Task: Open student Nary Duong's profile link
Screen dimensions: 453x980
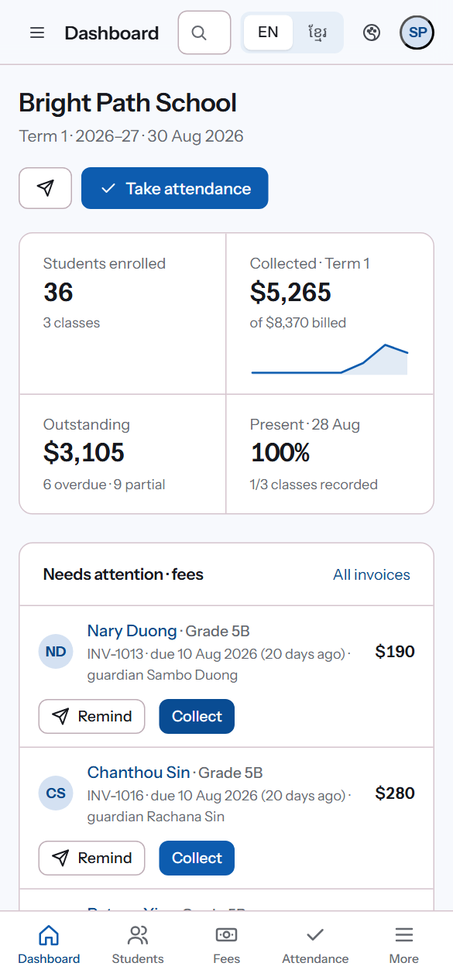Action: click(132, 631)
